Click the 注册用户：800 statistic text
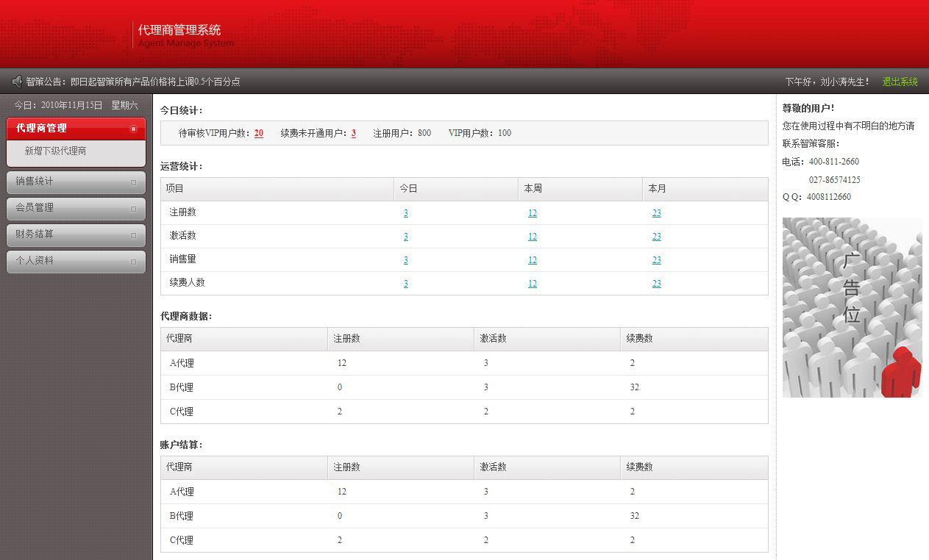 click(x=402, y=133)
